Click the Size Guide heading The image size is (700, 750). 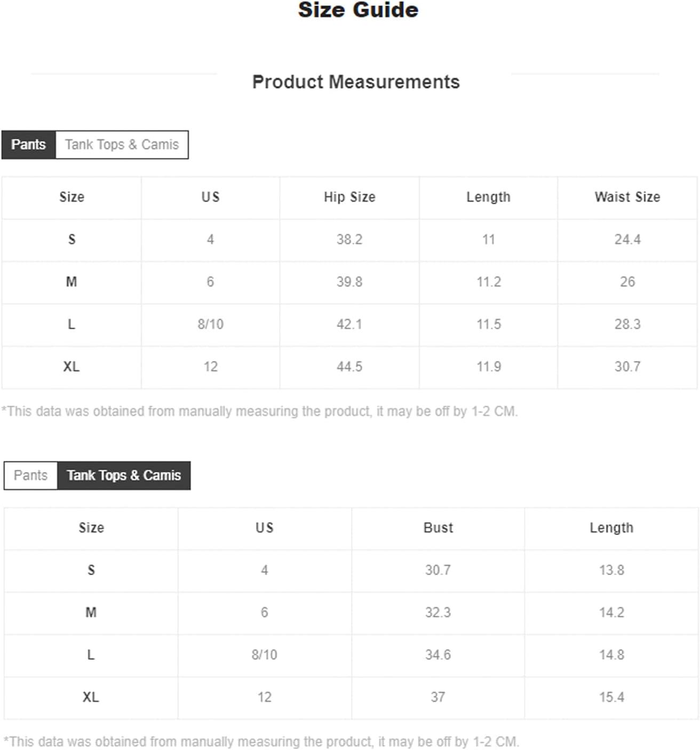point(358,10)
